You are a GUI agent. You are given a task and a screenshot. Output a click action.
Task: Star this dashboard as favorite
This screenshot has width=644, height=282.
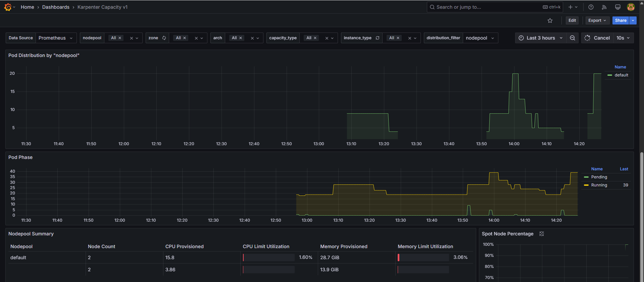pyautogui.click(x=550, y=20)
